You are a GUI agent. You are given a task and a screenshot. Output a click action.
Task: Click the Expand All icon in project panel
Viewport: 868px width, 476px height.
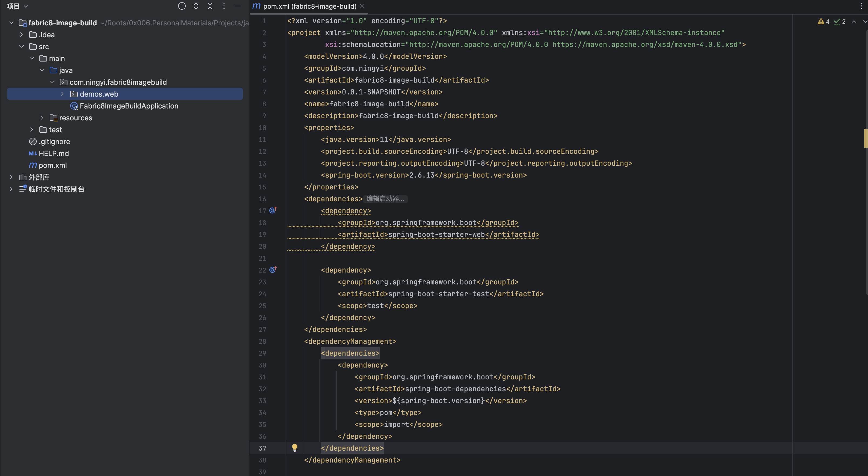196,6
